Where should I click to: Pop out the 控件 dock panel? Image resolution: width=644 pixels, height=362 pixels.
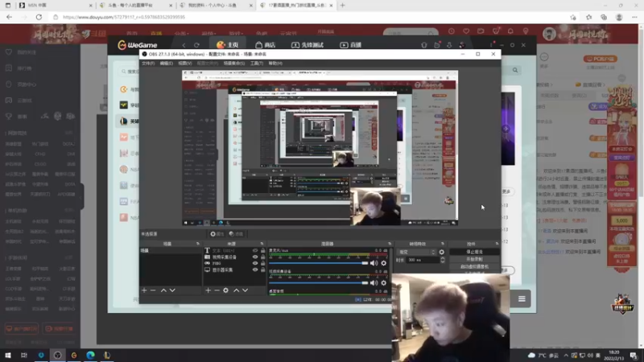click(497, 244)
